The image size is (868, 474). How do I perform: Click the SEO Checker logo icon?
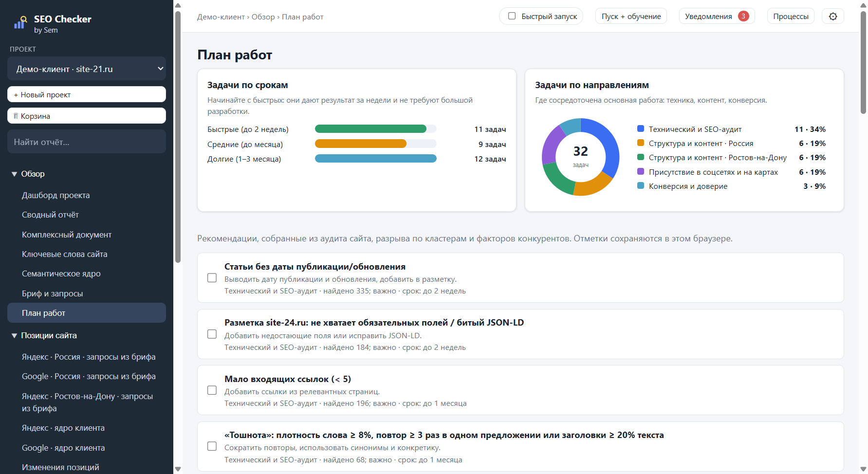(x=20, y=23)
